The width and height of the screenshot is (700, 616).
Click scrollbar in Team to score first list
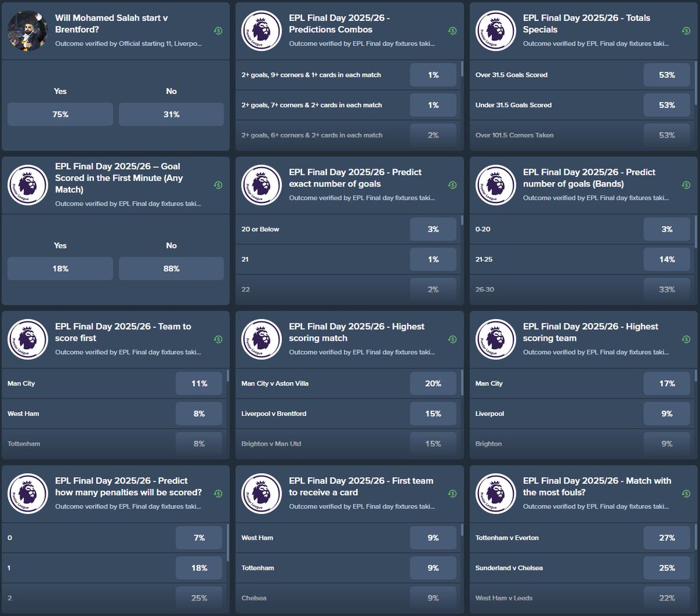click(x=228, y=376)
